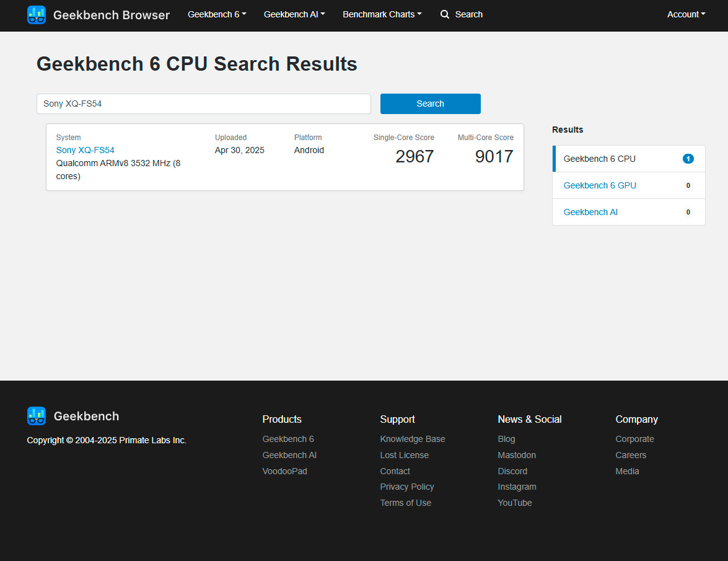Click the Geekbench AI count badge
The height and width of the screenshot is (561, 728).
(688, 212)
